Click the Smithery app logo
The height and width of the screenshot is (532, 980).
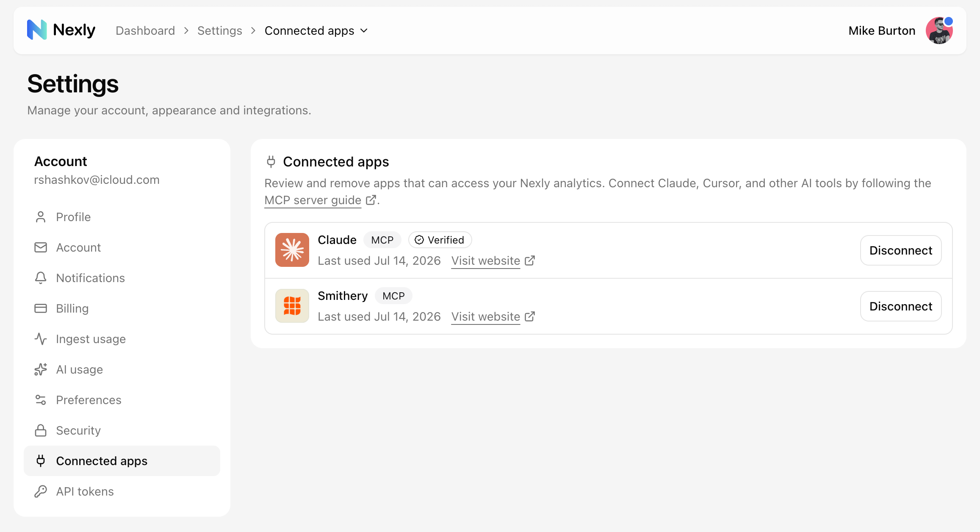click(292, 306)
